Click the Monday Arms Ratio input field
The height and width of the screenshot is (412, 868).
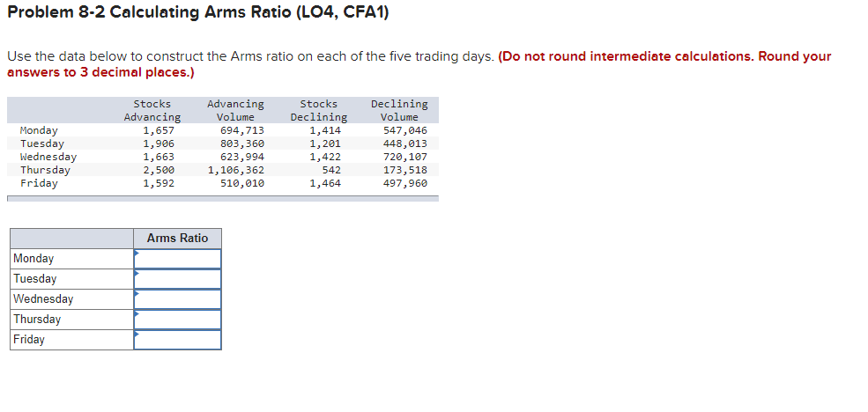coord(177,259)
